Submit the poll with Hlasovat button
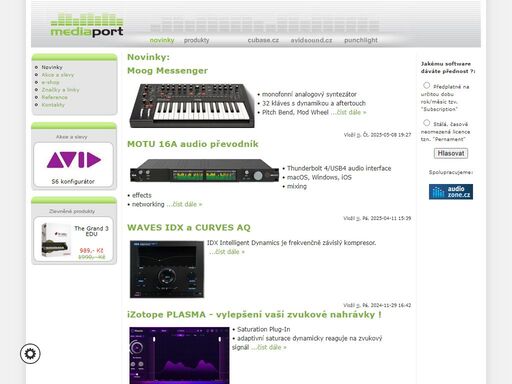This screenshot has width=512, height=384. [451, 153]
